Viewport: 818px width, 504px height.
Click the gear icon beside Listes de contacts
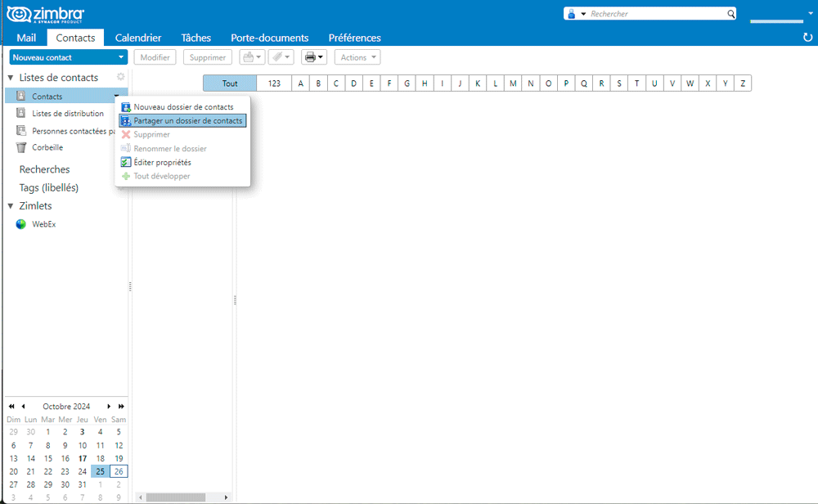point(120,77)
